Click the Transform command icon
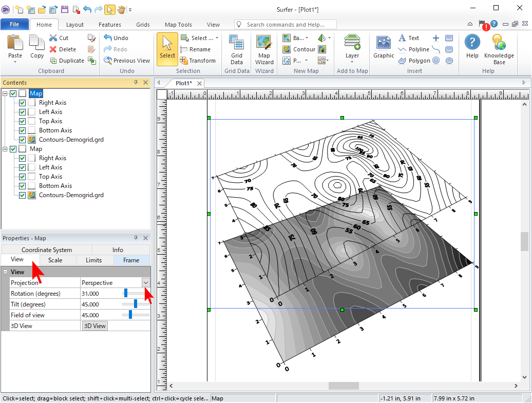The width and height of the screenshot is (532, 403). coord(184,61)
